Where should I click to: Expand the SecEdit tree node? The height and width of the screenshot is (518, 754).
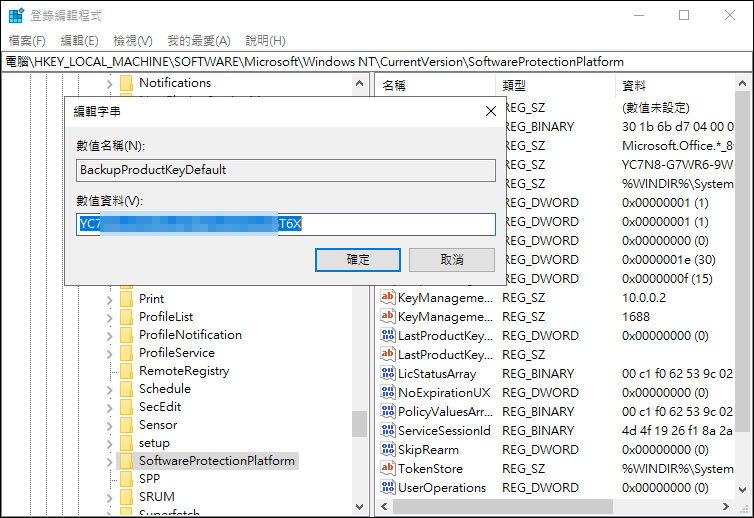click(109, 408)
